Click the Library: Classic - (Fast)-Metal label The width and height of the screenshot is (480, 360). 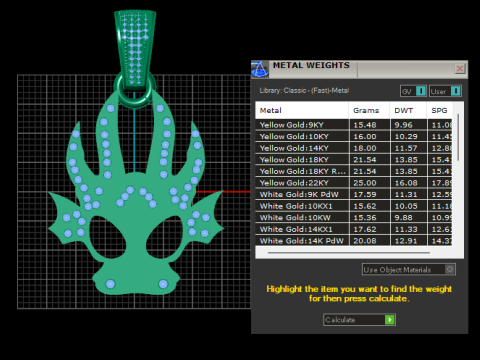(x=304, y=90)
